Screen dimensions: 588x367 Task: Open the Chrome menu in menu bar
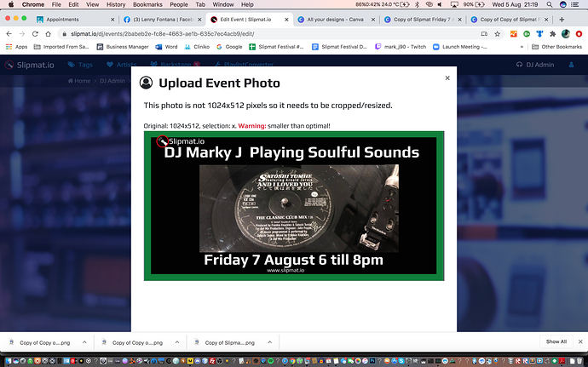coord(33,4)
